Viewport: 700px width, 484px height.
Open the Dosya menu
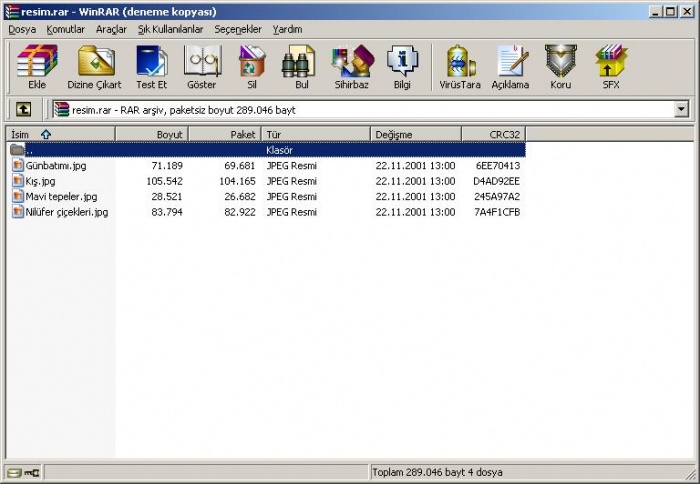22,29
